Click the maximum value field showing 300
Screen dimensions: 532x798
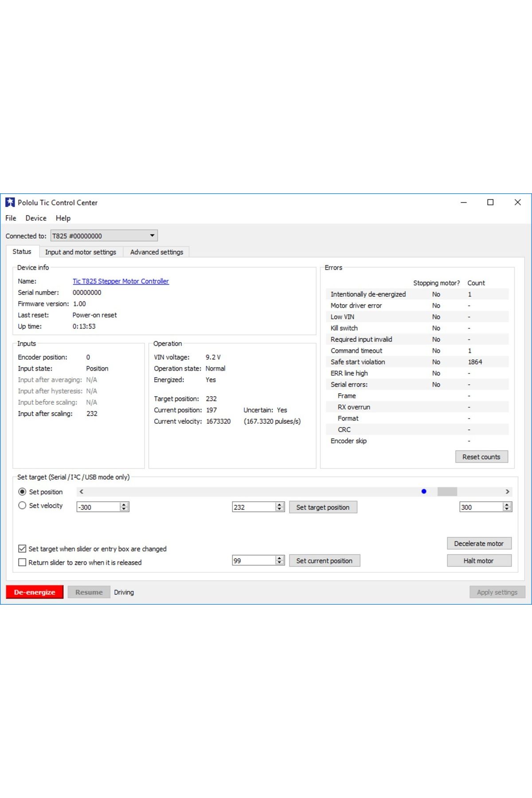point(481,507)
